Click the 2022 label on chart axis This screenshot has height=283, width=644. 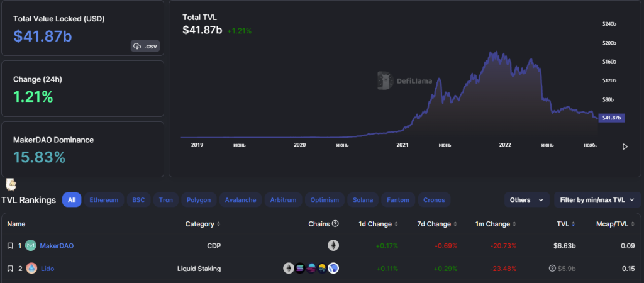[x=505, y=145]
